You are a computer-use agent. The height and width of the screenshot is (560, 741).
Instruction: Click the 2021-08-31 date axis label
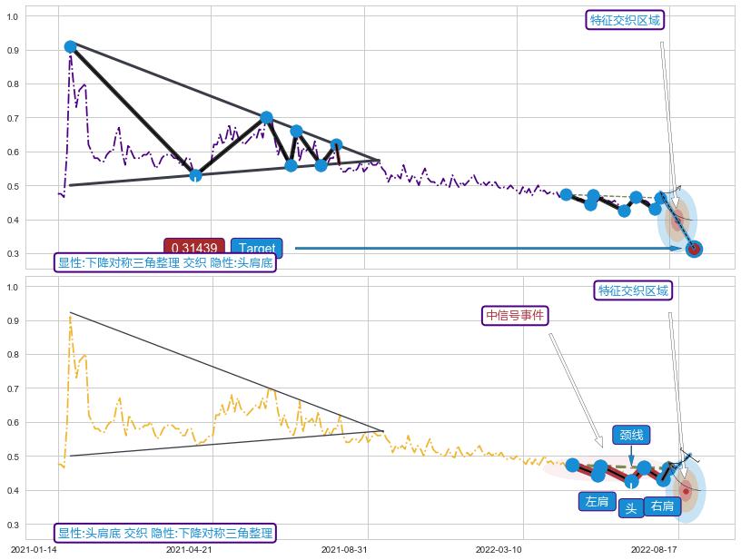pyautogui.click(x=344, y=549)
